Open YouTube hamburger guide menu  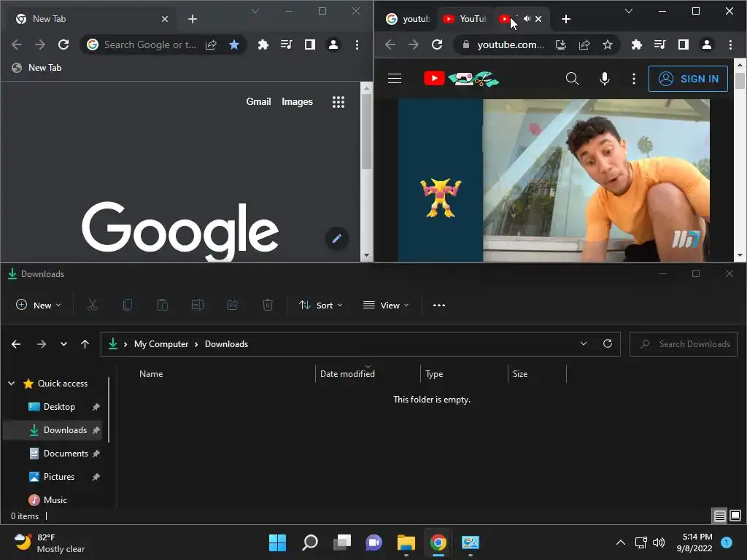coord(395,79)
